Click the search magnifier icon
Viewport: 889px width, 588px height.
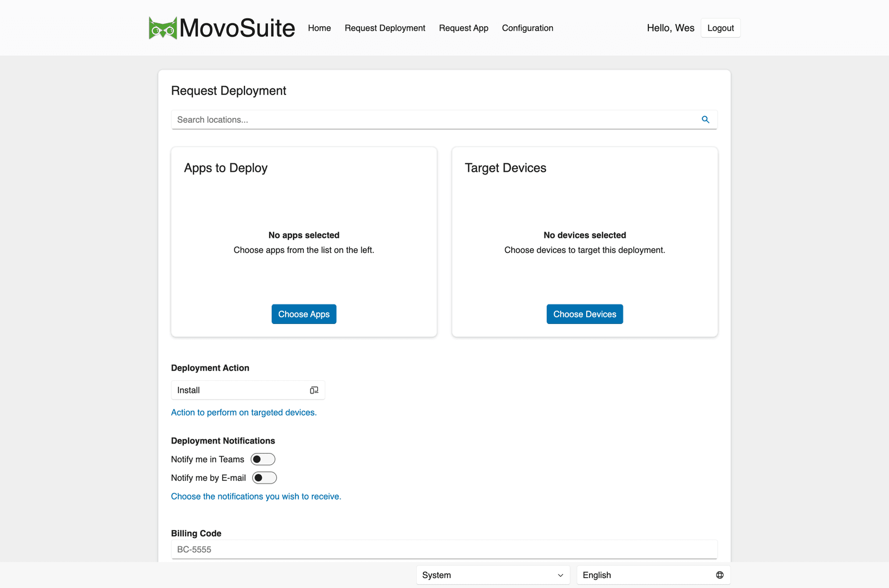tap(705, 119)
